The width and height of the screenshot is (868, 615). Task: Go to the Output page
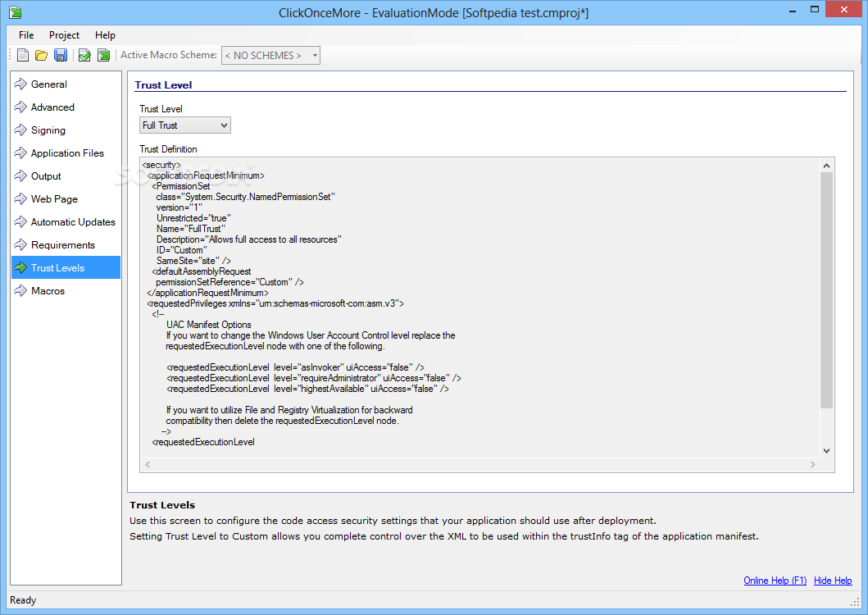click(x=66, y=176)
